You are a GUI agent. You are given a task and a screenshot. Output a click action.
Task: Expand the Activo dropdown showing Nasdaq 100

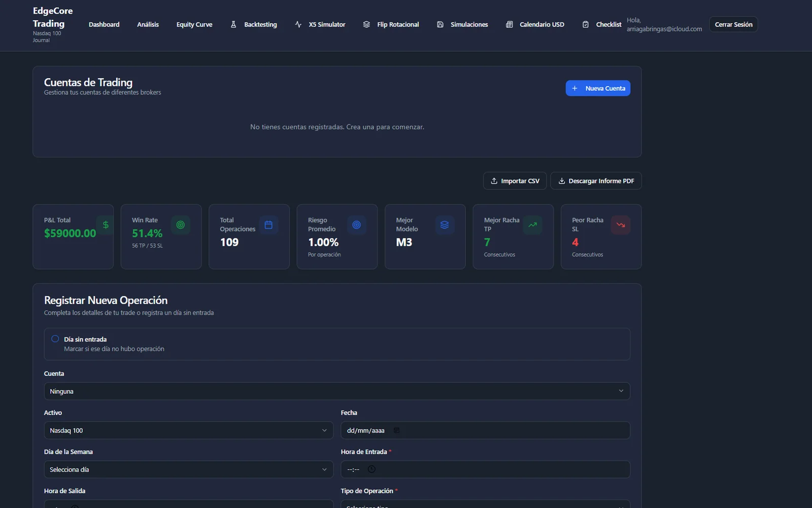click(189, 430)
